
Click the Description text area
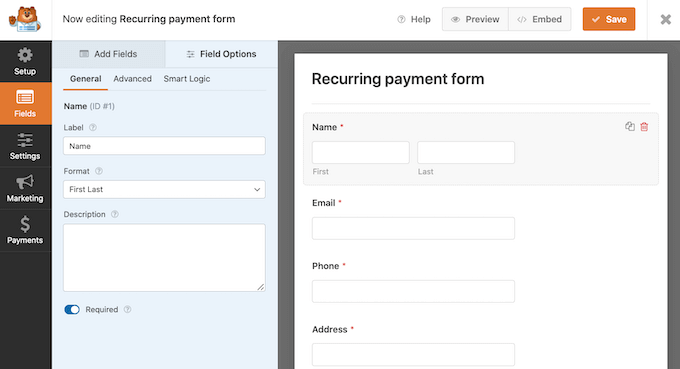click(164, 258)
